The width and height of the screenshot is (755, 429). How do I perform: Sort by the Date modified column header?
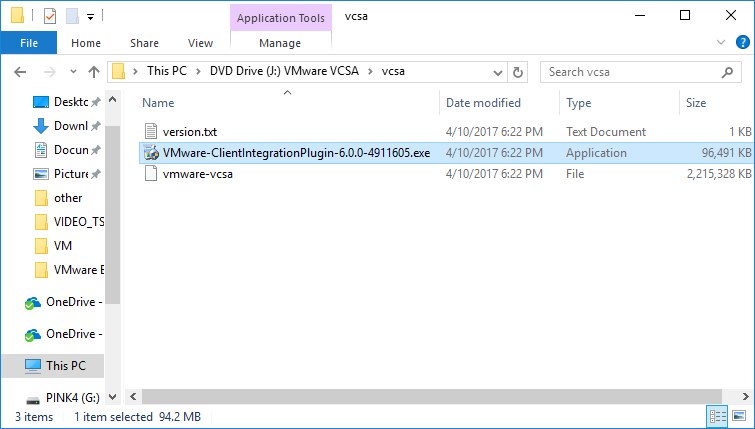[x=483, y=103]
